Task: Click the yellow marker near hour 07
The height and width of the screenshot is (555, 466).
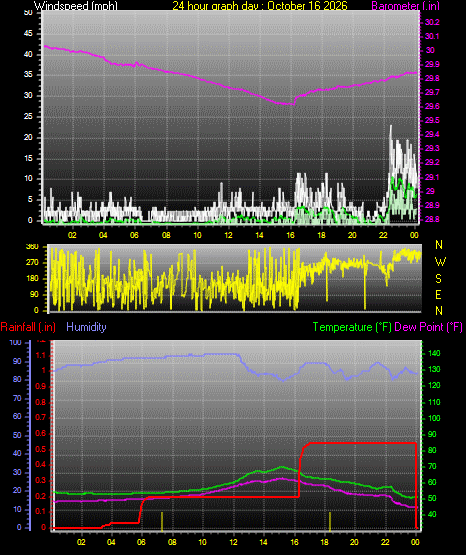Action: [x=162, y=521]
